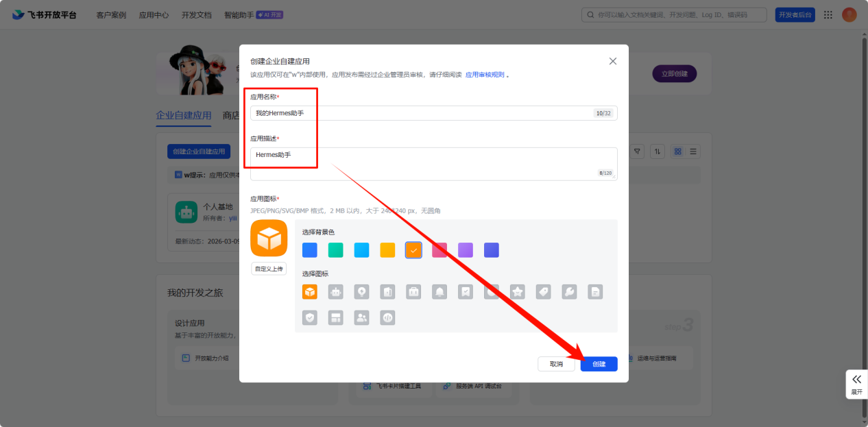
Task: Pick the indigo background color
Action: tap(492, 250)
